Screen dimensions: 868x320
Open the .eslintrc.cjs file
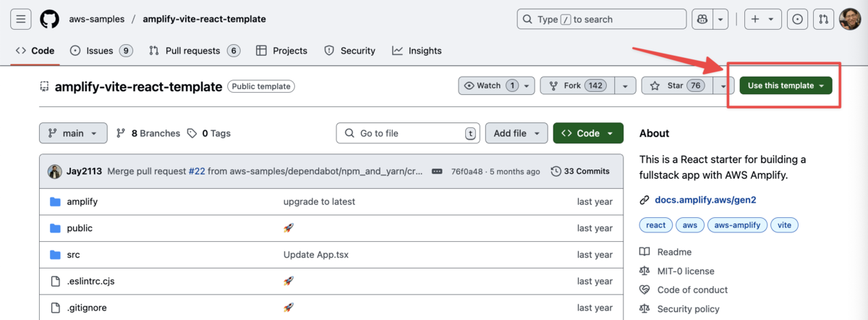(90, 281)
